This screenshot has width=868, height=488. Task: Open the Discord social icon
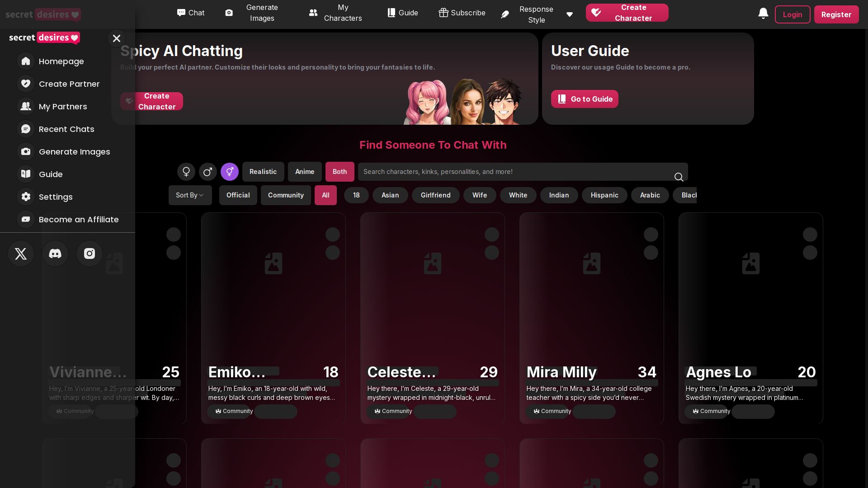pyautogui.click(x=55, y=253)
